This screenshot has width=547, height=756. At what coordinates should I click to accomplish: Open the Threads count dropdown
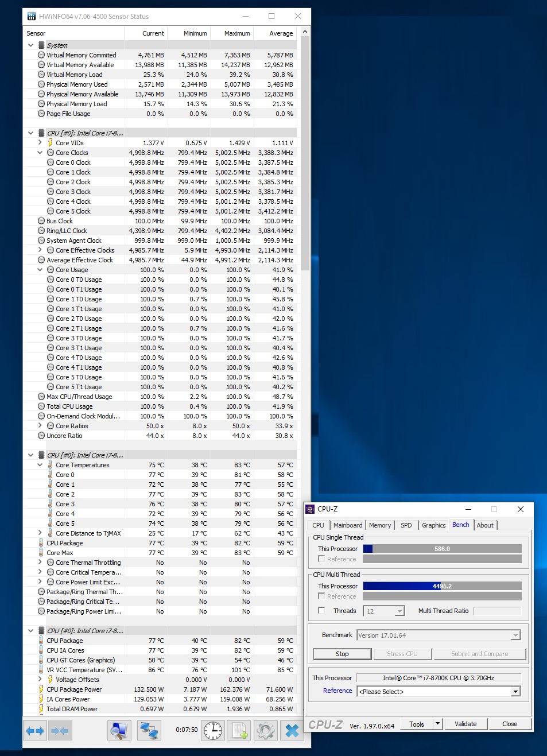coord(399,611)
